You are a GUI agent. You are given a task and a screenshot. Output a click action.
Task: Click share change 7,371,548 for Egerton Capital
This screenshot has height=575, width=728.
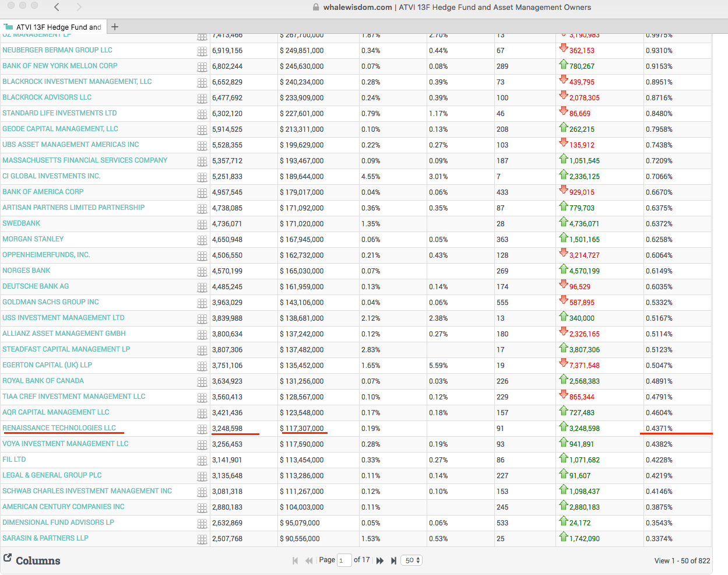[x=584, y=366]
